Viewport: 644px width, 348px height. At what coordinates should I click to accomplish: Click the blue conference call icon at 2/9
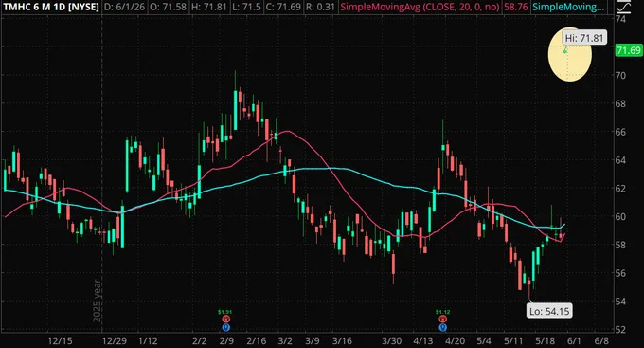tap(226, 328)
